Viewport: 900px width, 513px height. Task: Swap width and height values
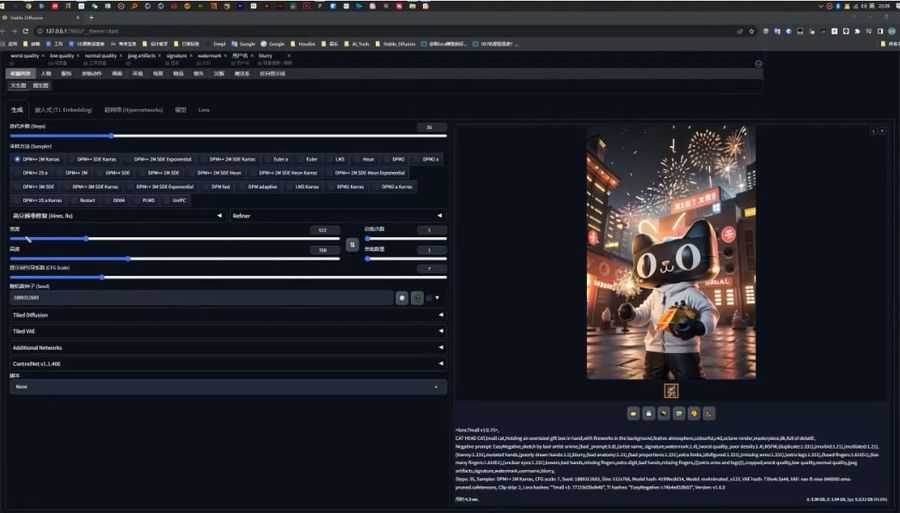pos(352,245)
